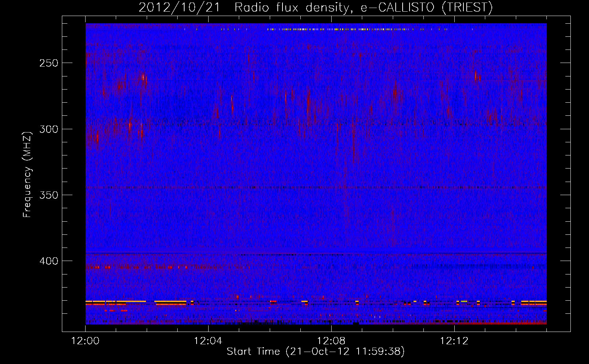This screenshot has height=364, width=589.
Task: Click the 400 frequency tick label
Action: (49, 261)
